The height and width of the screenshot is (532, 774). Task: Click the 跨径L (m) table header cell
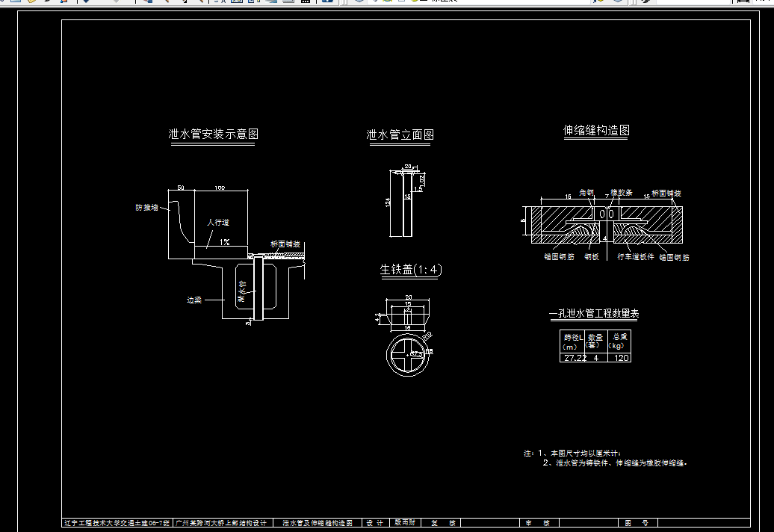point(573,341)
